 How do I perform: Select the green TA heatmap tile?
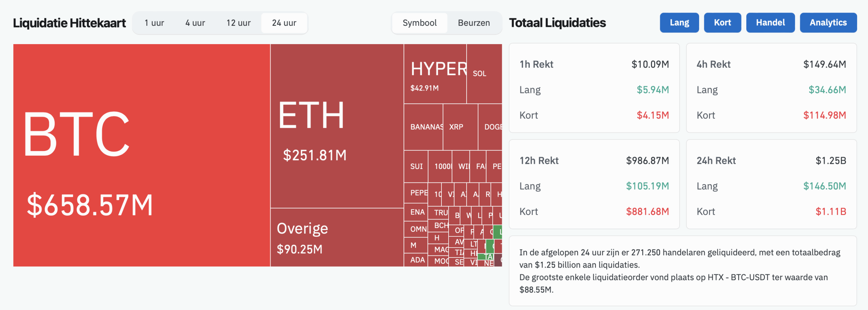point(486,256)
